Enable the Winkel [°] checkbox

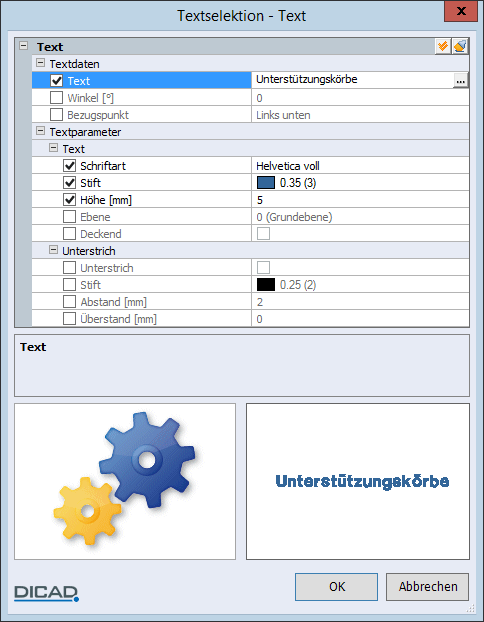point(56,98)
